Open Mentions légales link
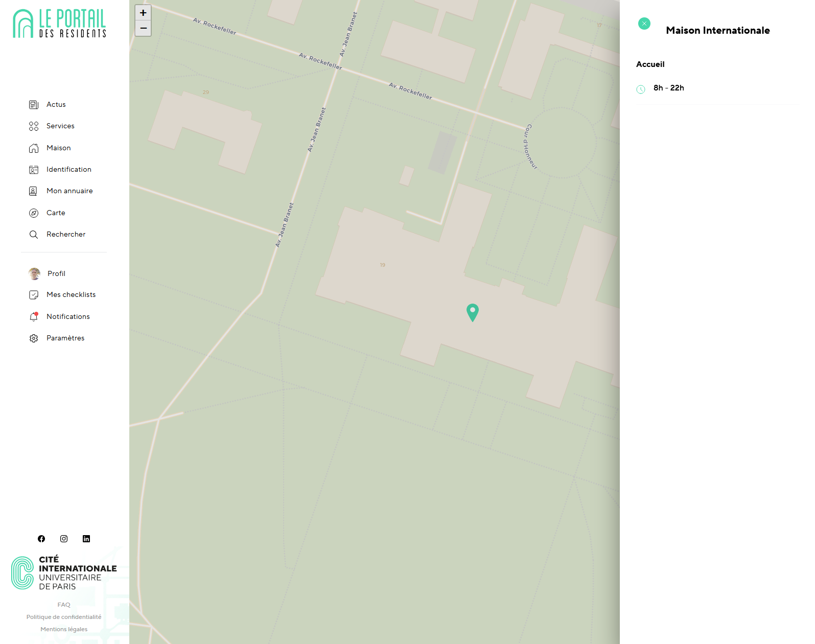Viewport: 815px width, 644px height. [64, 629]
